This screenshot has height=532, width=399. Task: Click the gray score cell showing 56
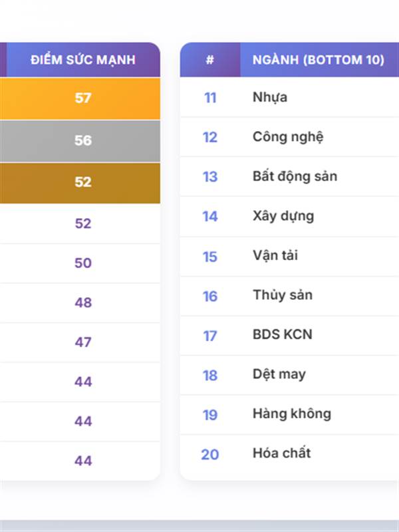tap(82, 140)
